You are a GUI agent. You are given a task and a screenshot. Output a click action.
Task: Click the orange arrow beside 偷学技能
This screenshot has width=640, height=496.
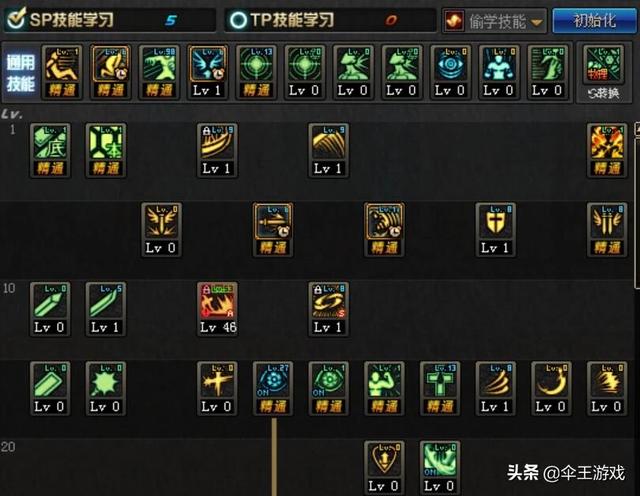pyautogui.click(x=537, y=22)
